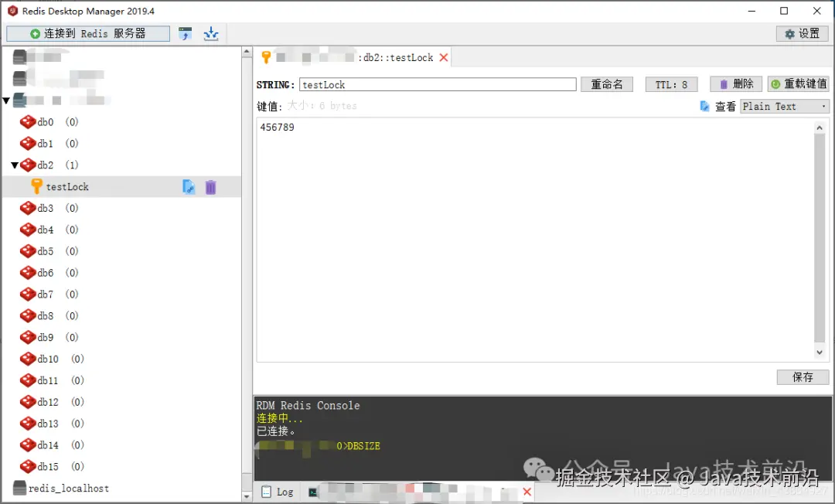Select the db1 database icon

(x=28, y=143)
